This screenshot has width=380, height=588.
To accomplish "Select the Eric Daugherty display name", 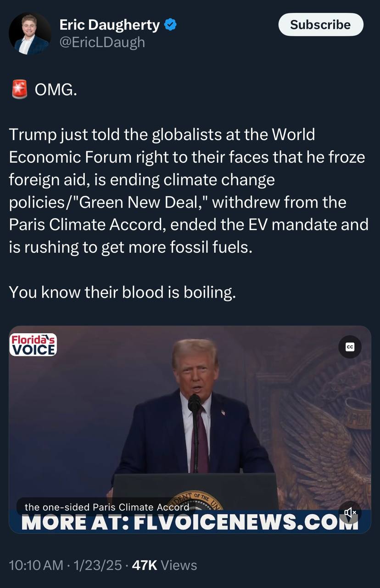I will click(110, 25).
